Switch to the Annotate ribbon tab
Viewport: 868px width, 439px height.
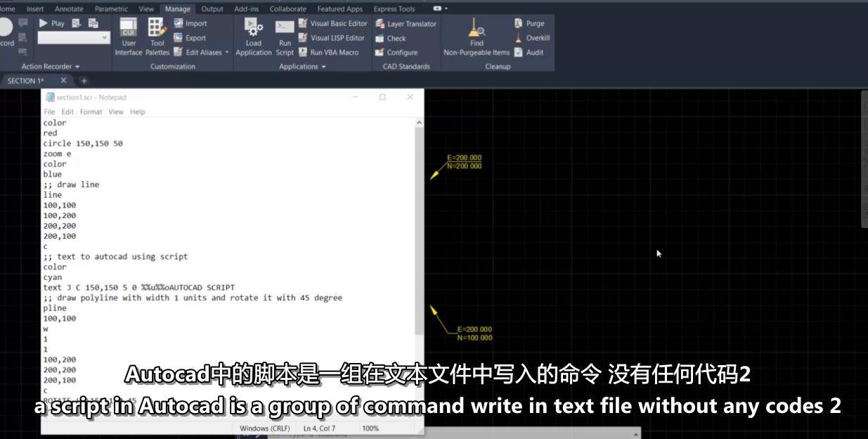pyautogui.click(x=69, y=8)
